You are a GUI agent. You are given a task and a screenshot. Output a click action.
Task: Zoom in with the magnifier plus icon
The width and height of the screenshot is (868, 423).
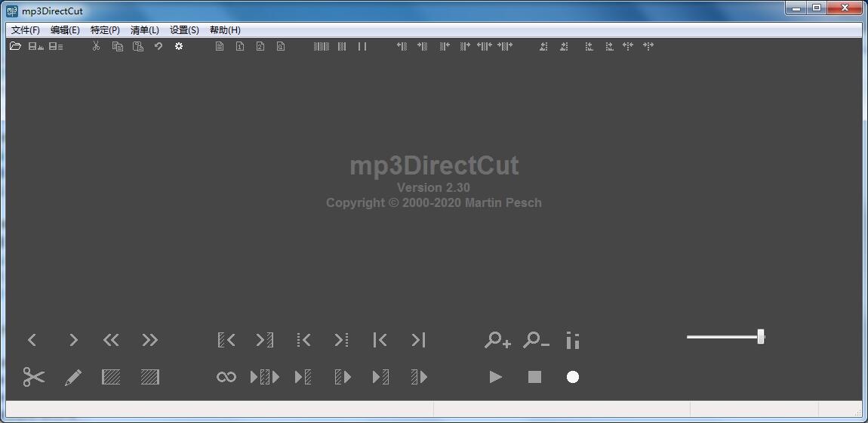[497, 341]
